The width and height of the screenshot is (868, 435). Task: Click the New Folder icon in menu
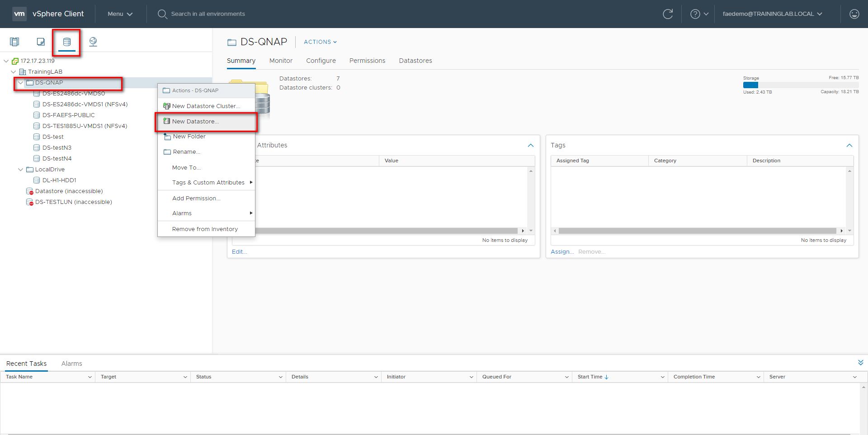pos(167,137)
